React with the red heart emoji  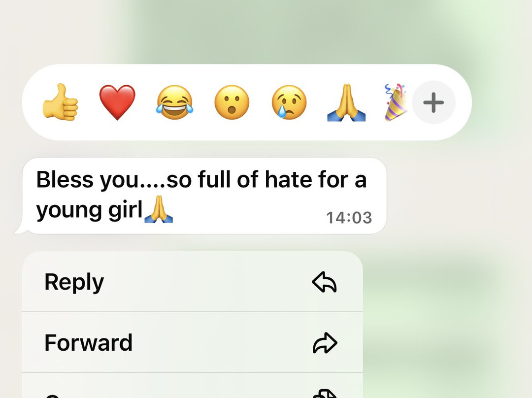tap(117, 102)
